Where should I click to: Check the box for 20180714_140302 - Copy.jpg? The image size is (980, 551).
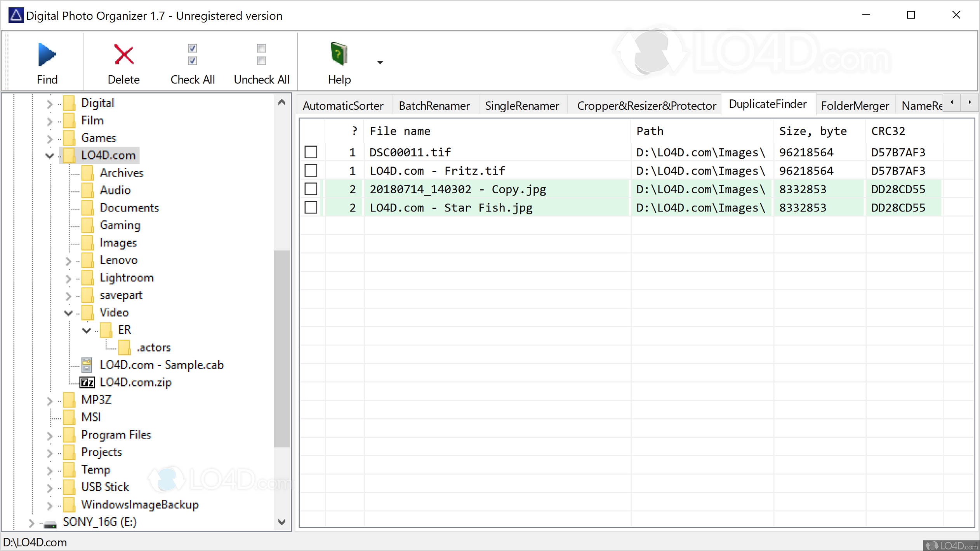pos(311,189)
